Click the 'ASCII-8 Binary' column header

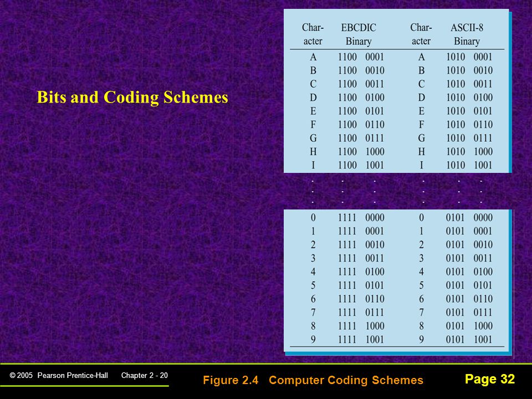click(x=467, y=34)
